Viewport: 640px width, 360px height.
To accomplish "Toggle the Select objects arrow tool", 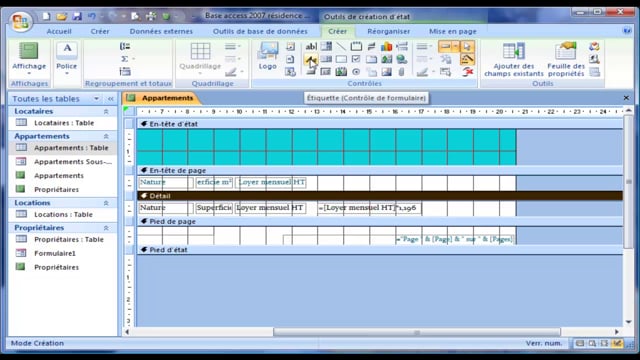I will pyautogui.click(x=468, y=47).
